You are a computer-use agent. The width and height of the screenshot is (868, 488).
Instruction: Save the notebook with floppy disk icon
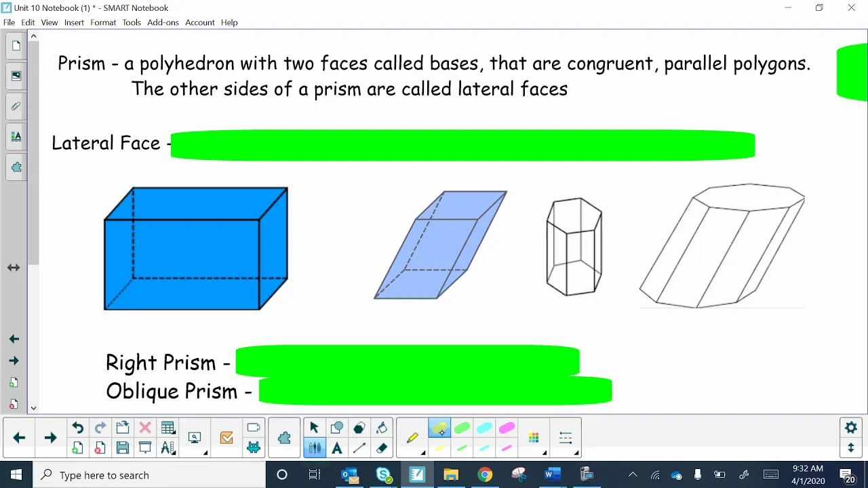pos(123,448)
